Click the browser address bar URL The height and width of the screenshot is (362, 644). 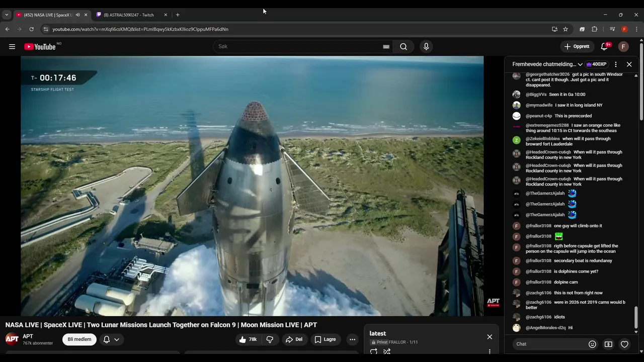(140, 29)
